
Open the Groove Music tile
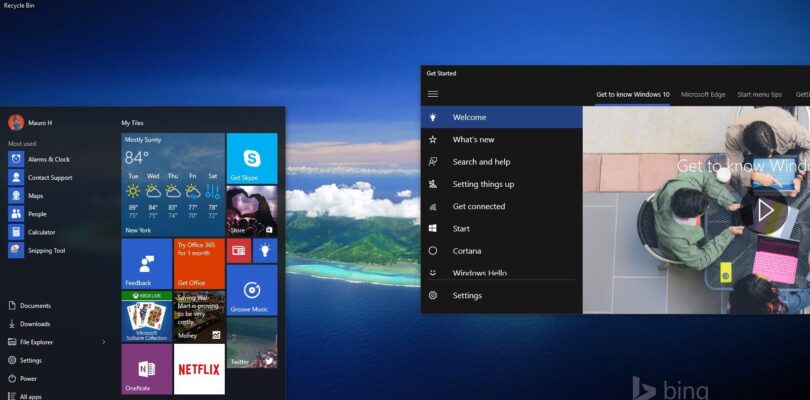(x=251, y=289)
